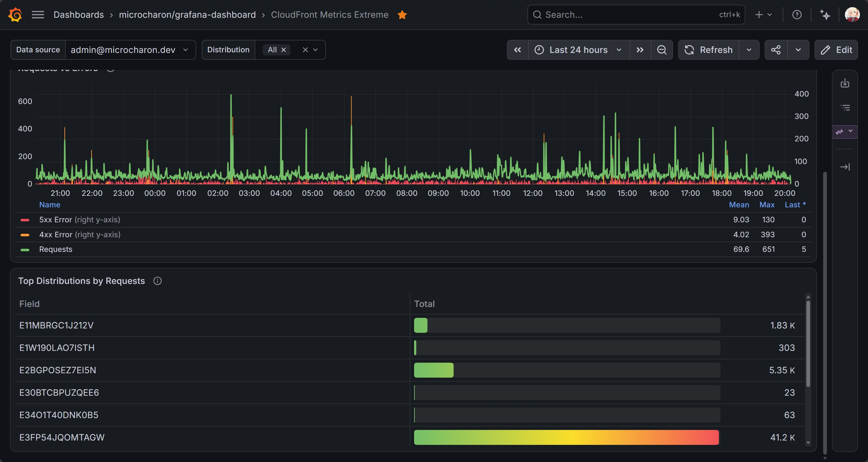Screen dimensions: 868x462
Task: Open Grafana home via logo
Action: (x=15, y=15)
